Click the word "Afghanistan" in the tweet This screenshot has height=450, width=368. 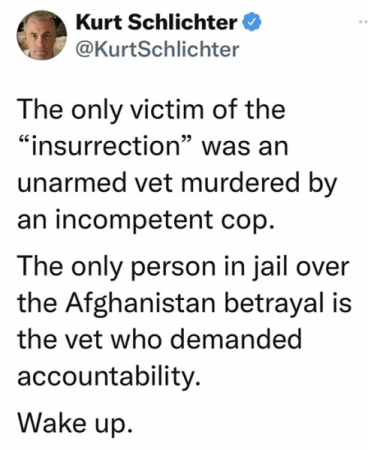click(140, 304)
